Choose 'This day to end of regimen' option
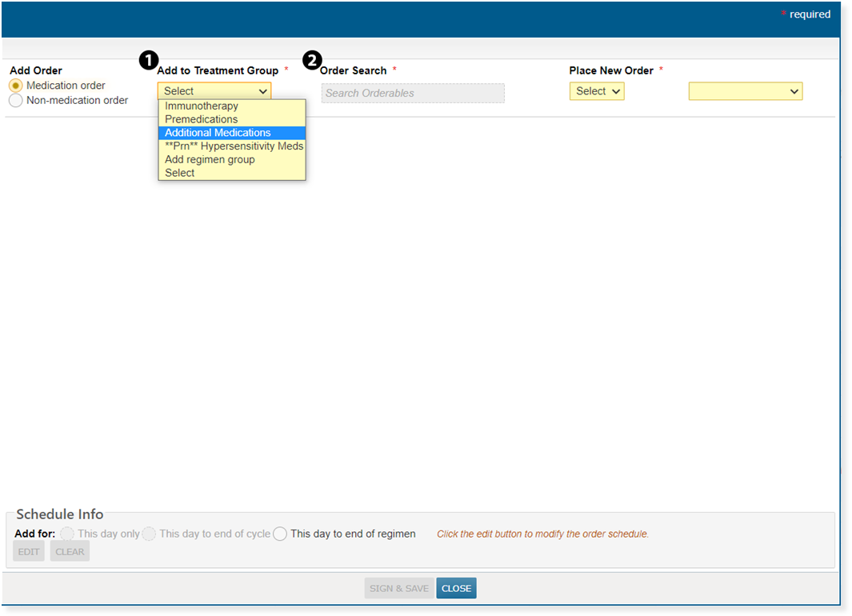This screenshot has width=852, height=616. point(280,534)
